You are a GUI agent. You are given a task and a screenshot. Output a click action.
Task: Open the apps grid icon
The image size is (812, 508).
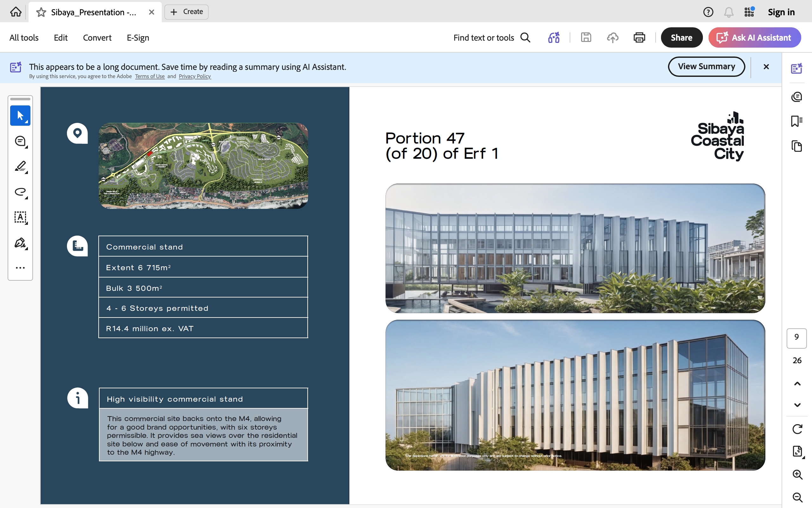749,12
